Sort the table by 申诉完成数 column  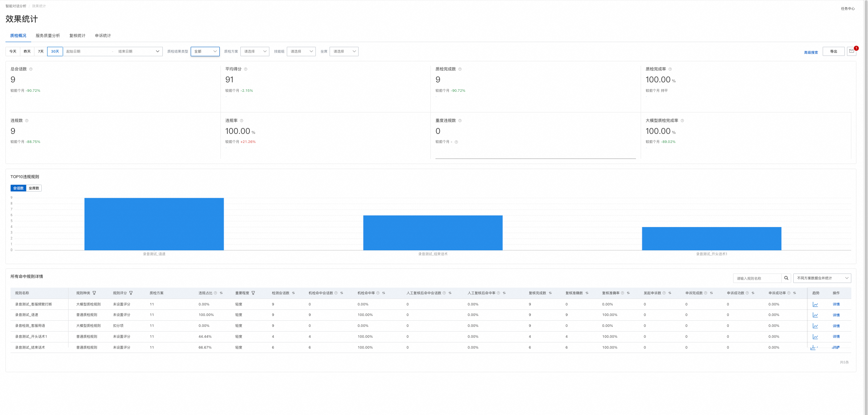click(711, 293)
